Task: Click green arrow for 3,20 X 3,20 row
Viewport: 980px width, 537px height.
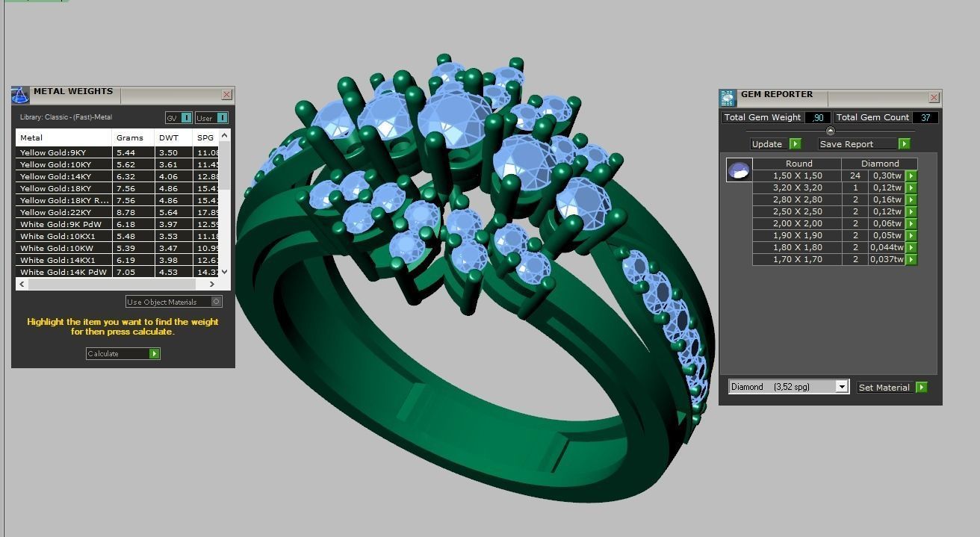Action: pos(911,188)
